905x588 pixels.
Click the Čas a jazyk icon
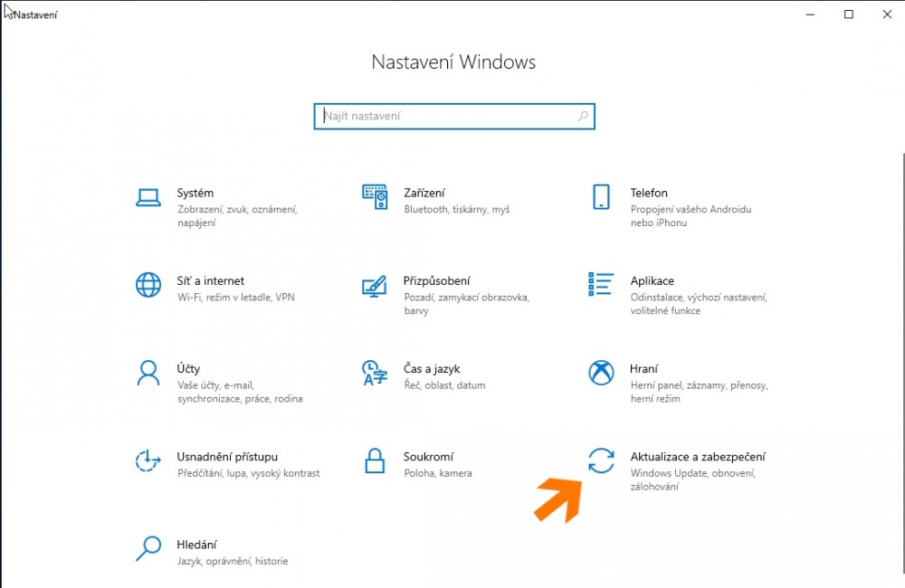375,373
